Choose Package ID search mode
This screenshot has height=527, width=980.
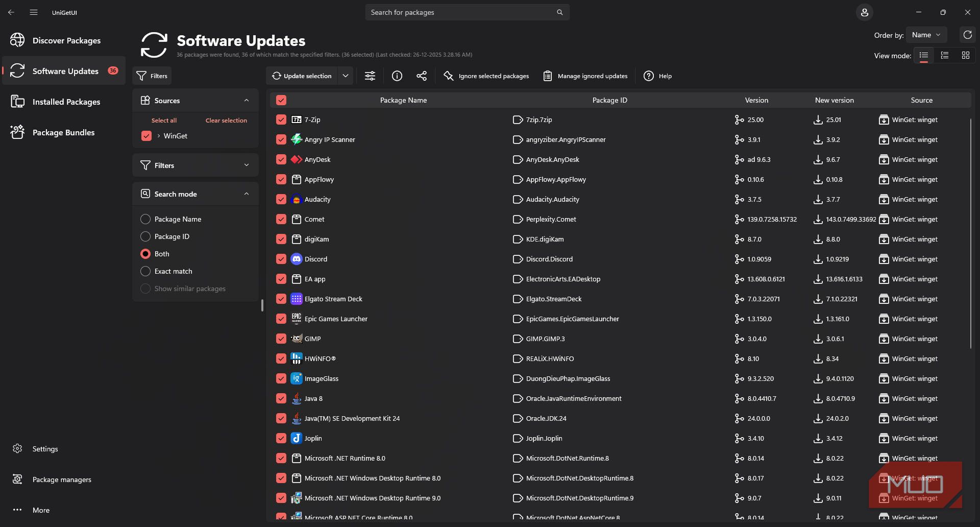[x=145, y=236]
